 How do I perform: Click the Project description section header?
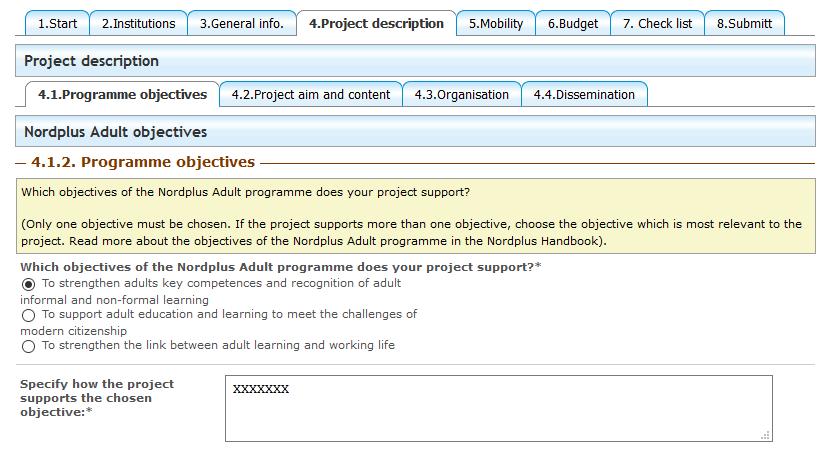(415, 61)
